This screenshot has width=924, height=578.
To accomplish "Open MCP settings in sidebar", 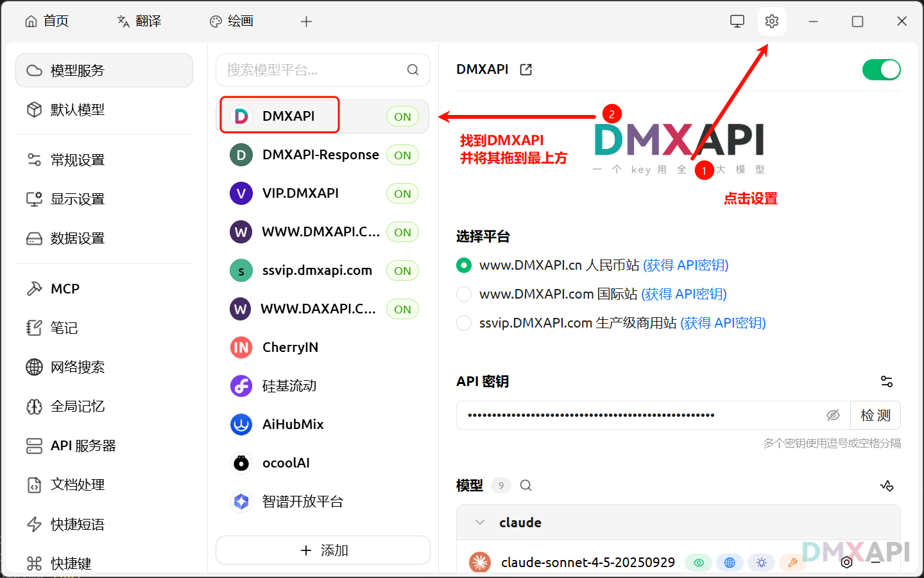I will click(x=65, y=289).
